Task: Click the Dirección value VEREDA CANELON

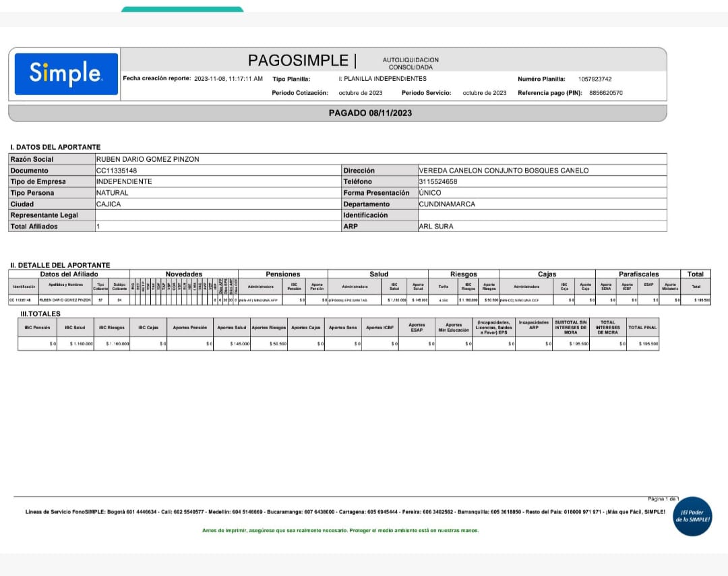Action: pyautogui.click(x=503, y=171)
